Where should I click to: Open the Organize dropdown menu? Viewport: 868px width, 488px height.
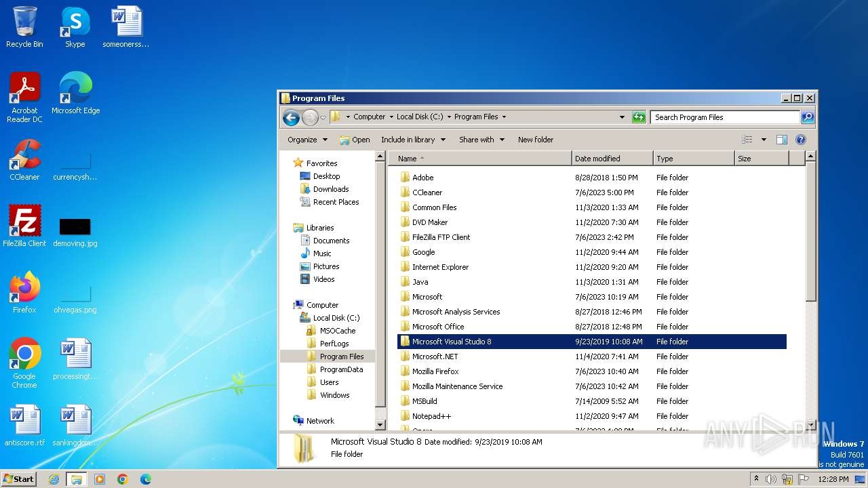tap(307, 140)
